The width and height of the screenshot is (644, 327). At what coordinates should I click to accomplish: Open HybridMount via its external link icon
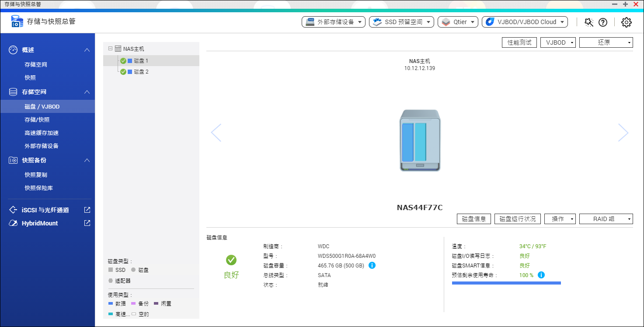(87, 223)
